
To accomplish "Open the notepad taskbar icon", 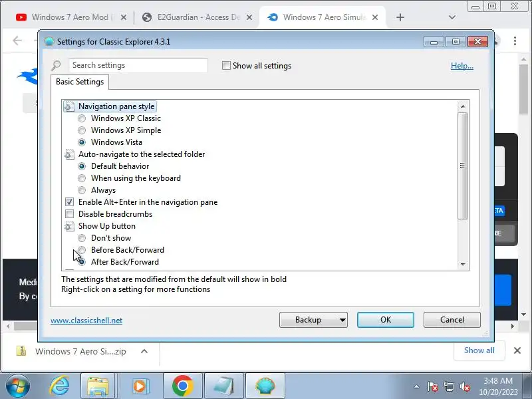I will tap(224, 386).
